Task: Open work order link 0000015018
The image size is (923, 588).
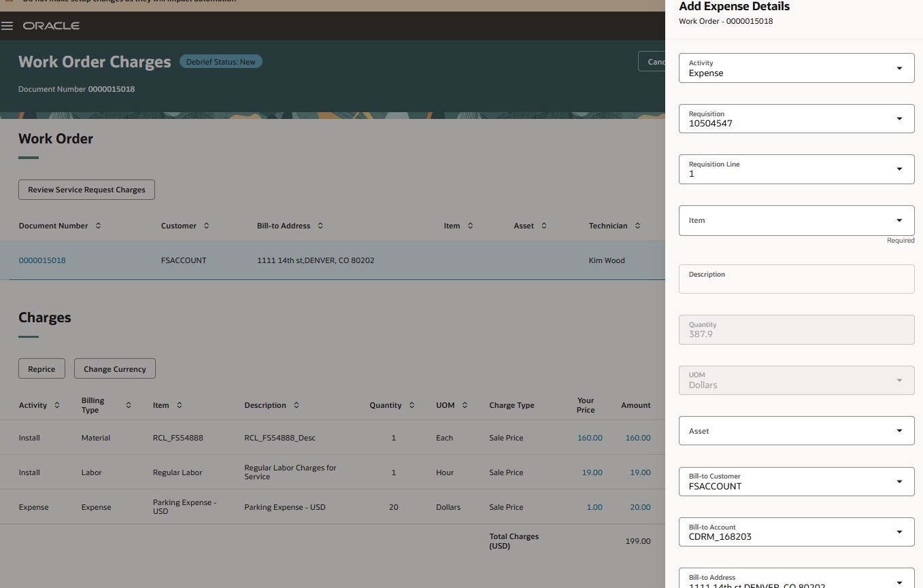Action: (42, 260)
